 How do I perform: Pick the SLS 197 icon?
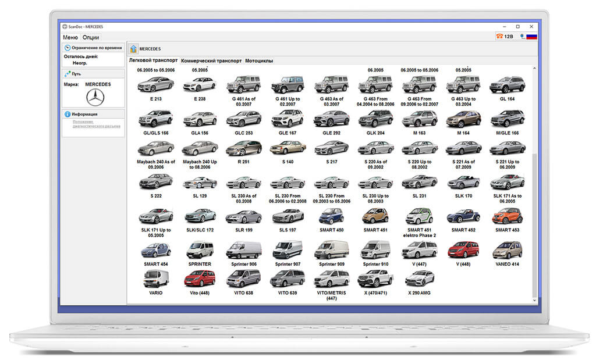pos(288,216)
